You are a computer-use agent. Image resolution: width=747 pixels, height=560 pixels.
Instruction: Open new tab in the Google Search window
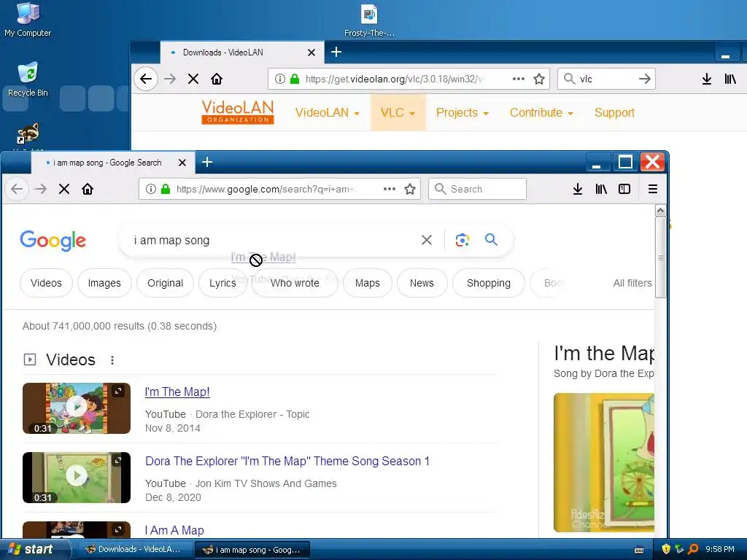206,162
